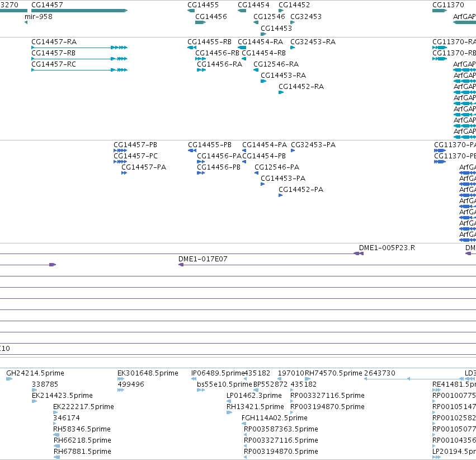Select protein CG14455-PB
The height and width of the screenshot is (460, 476).
pos(210,144)
